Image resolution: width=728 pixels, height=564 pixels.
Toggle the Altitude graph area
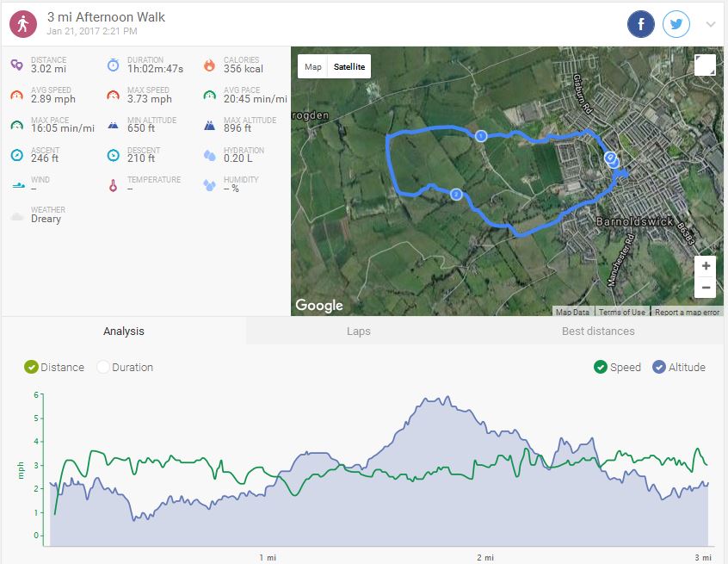pyautogui.click(x=659, y=367)
